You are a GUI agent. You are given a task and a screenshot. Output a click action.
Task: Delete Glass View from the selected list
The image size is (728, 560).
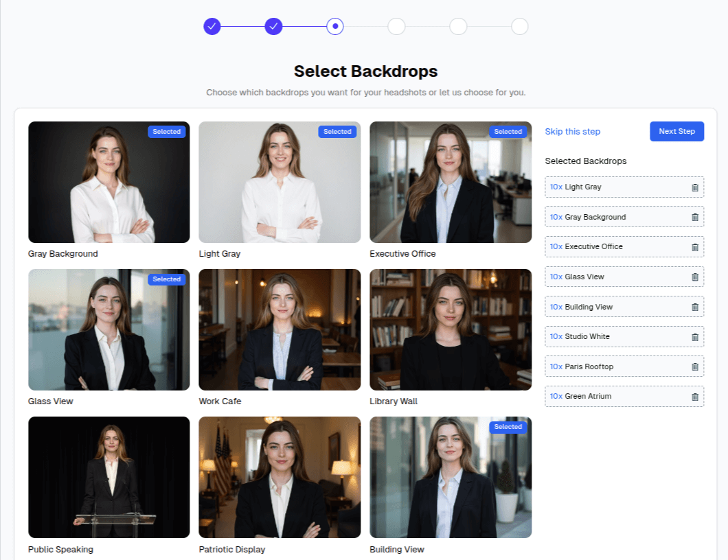[x=694, y=277]
